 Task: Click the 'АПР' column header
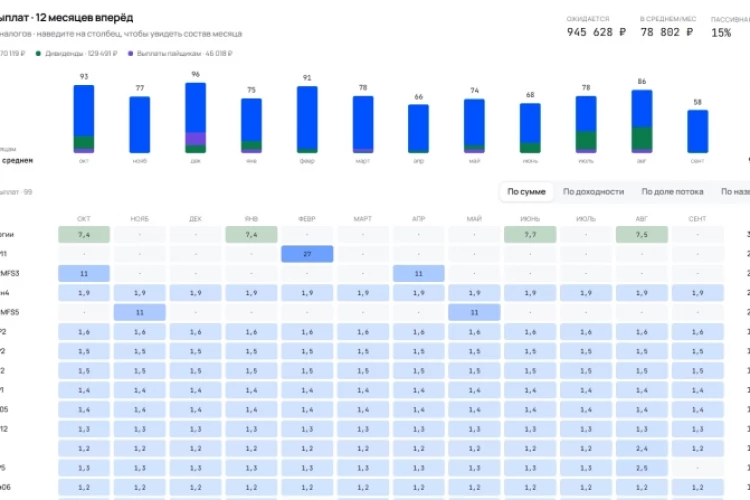(419, 219)
